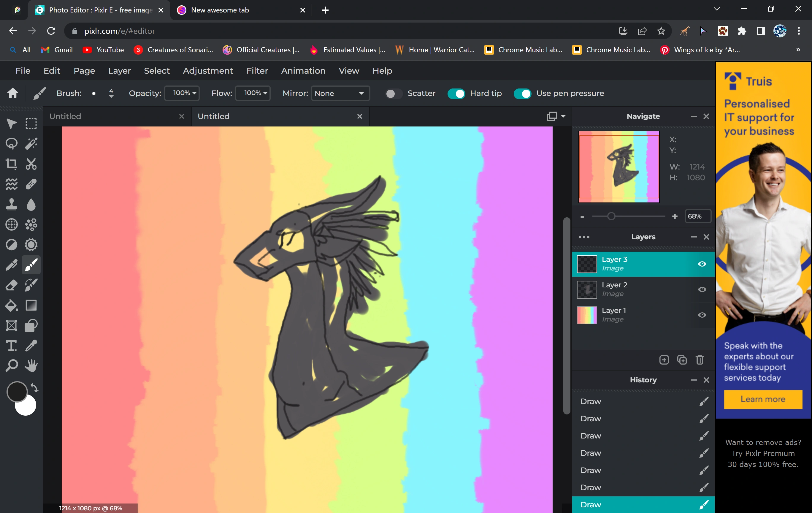812x513 pixels.
Task: Turn off the Hard tip toggle
Action: [456, 94]
